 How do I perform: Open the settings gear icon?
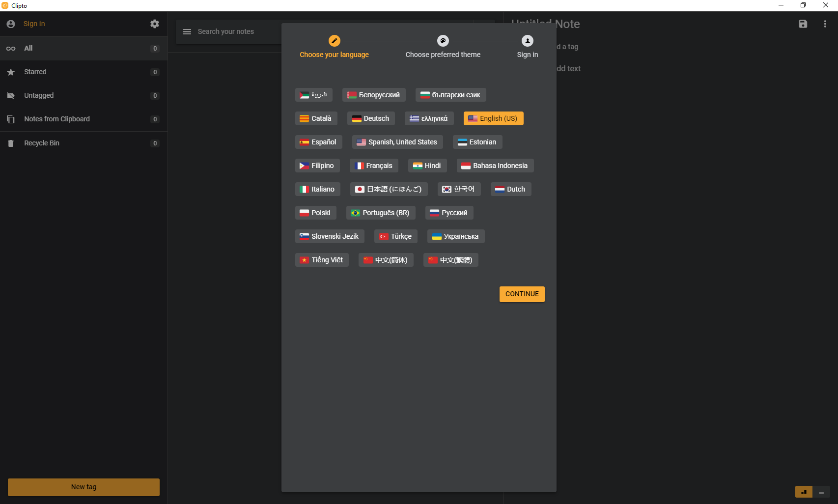(155, 24)
